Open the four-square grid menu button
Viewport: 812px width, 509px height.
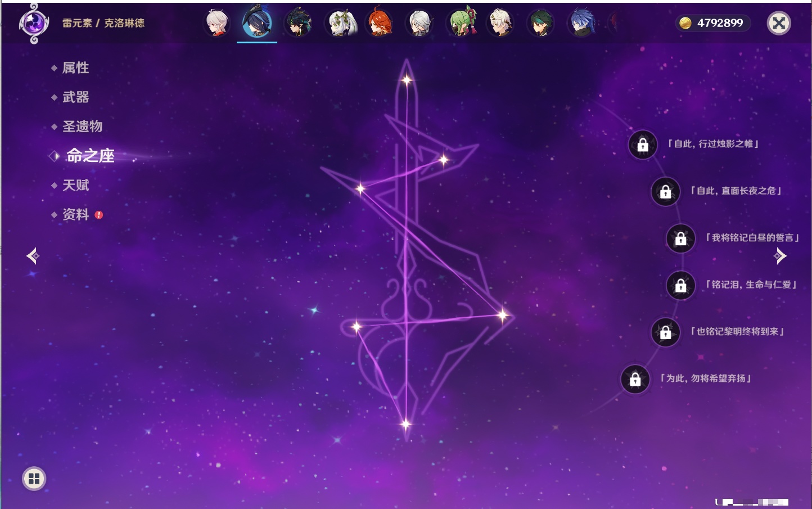34,479
